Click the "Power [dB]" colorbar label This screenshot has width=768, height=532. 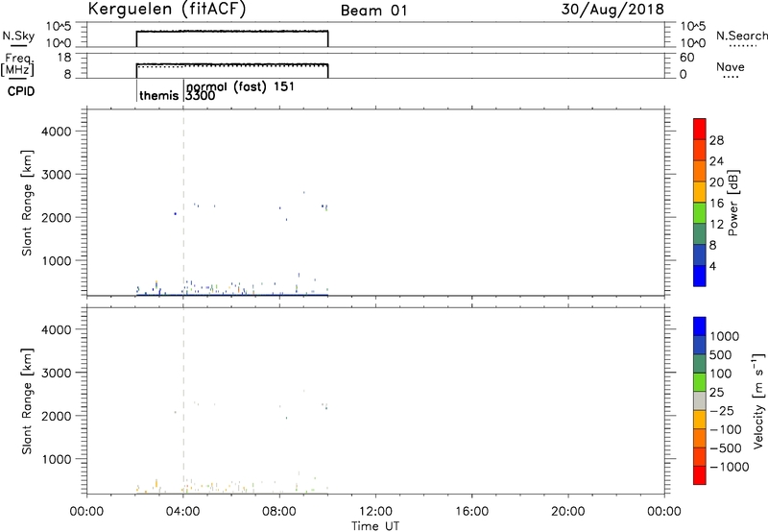click(733, 203)
